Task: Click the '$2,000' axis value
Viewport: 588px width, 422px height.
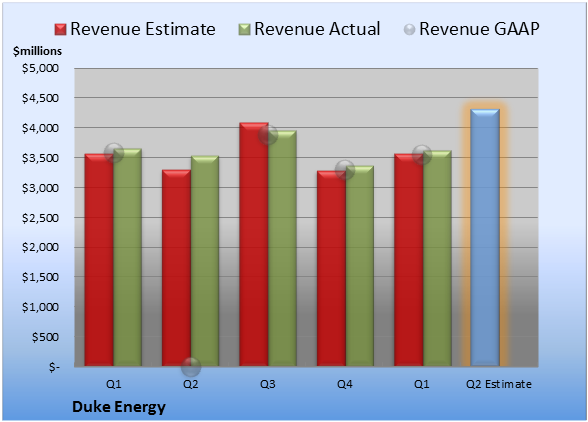Action: click(40, 247)
